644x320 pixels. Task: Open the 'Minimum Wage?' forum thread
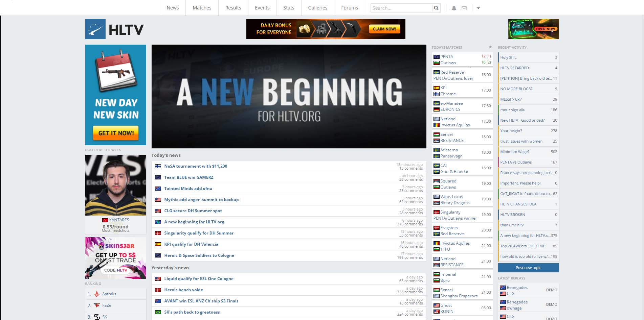coord(515,152)
